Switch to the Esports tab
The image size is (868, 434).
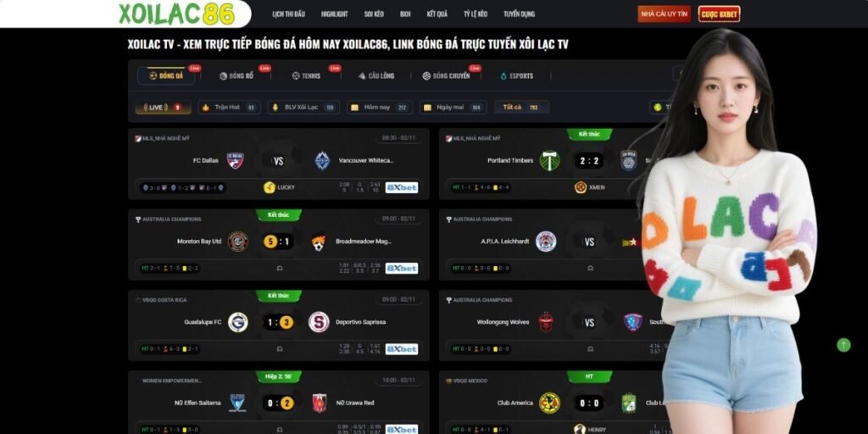pyautogui.click(x=516, y=75)
